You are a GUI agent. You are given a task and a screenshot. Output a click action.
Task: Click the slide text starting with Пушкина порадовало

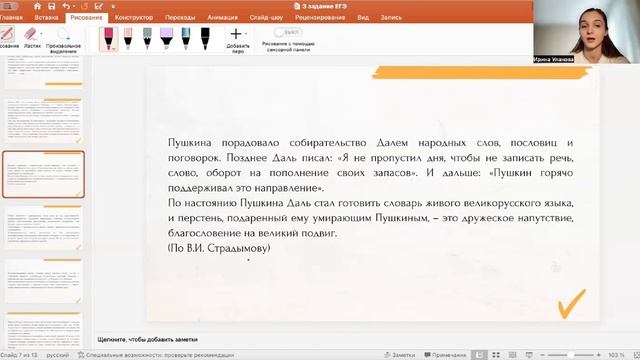[370, 165]
